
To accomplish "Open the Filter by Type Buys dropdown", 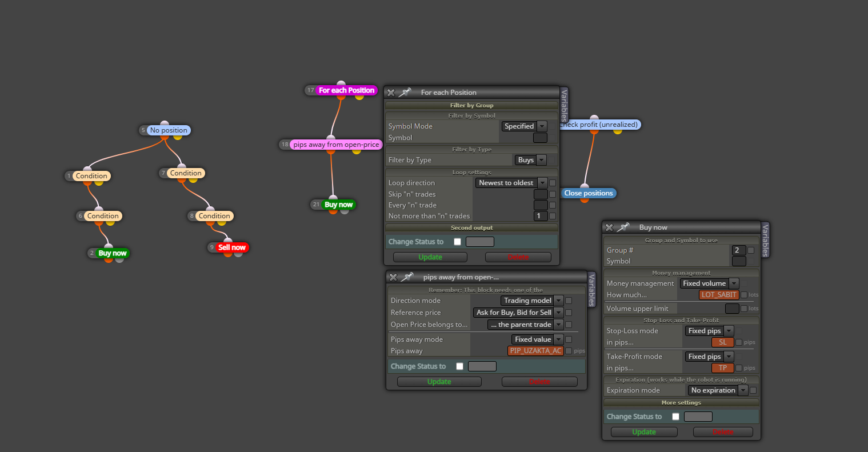I will pyautogui.click(x=531, y=160).
